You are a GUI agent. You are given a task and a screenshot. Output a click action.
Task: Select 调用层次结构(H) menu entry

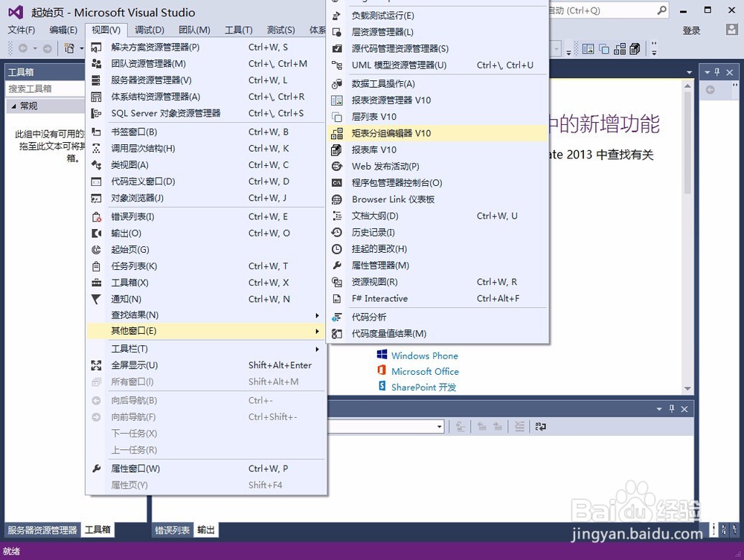pyautogui.click(x=205, y=149)
